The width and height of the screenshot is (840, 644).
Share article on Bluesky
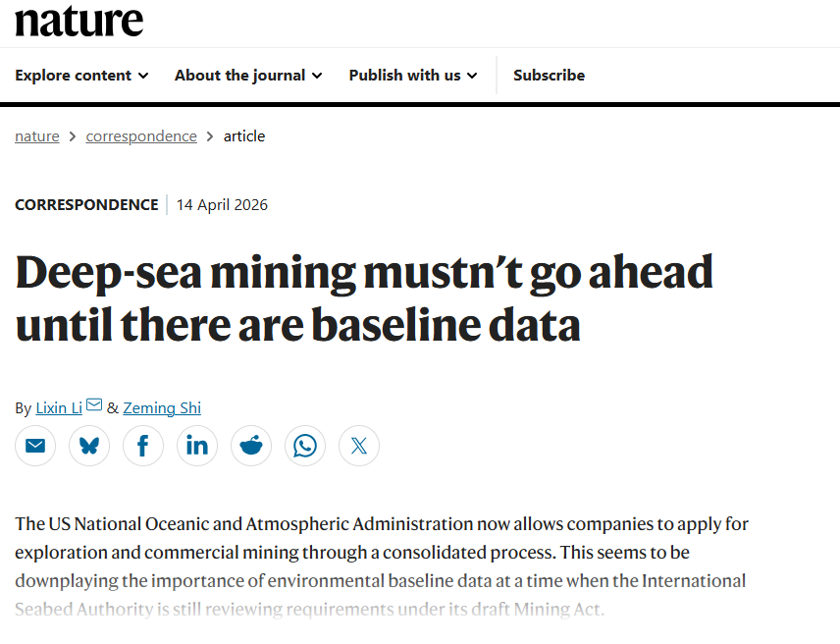[89, 446]
